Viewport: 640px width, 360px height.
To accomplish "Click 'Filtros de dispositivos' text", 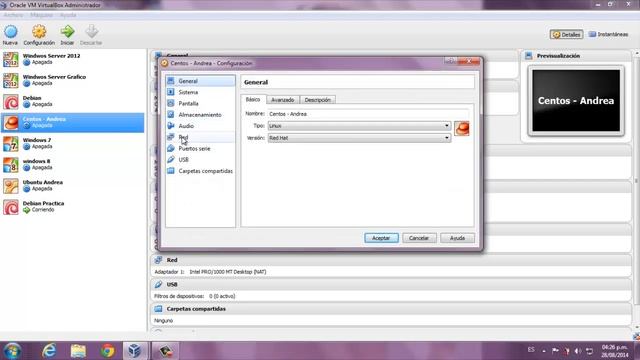I will [x=179, y=296].
